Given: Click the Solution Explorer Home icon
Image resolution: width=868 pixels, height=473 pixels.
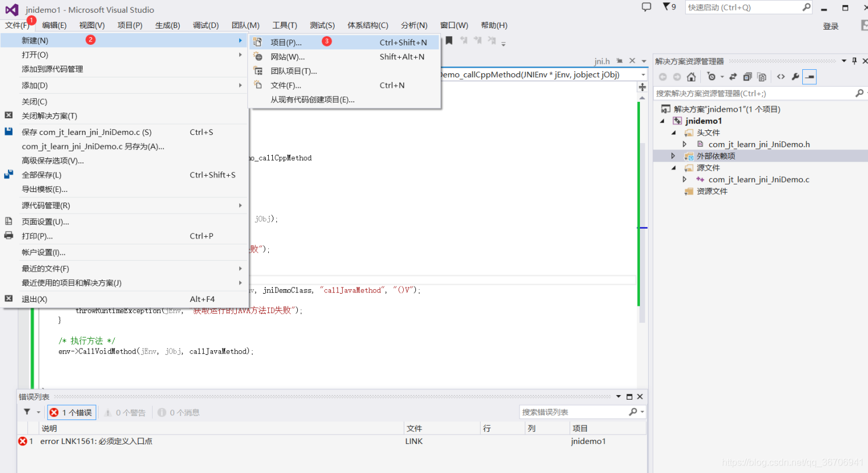Looking at the screenshot, I should point(691,77).
